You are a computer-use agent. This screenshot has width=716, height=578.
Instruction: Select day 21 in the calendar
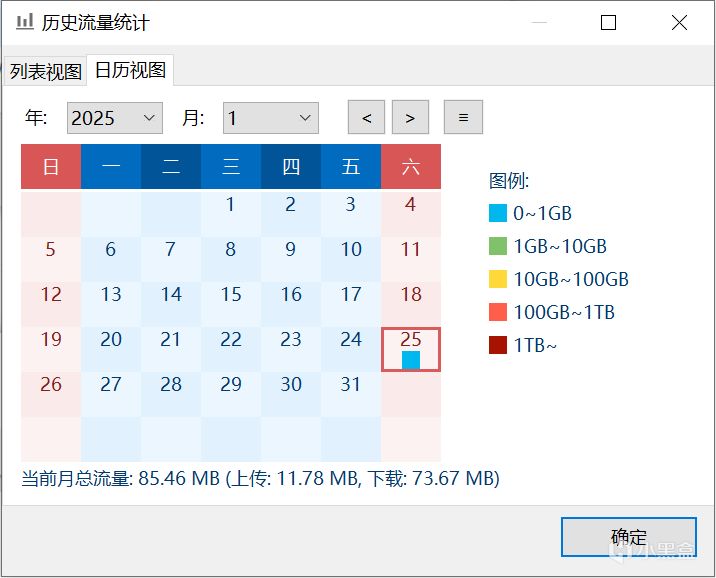click(171, 349)
